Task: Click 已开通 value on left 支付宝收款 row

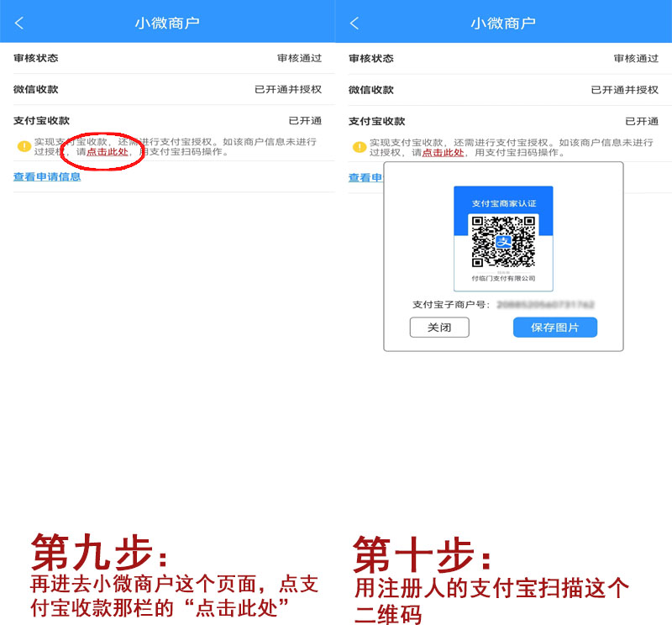Action: [x=305, y=120]
